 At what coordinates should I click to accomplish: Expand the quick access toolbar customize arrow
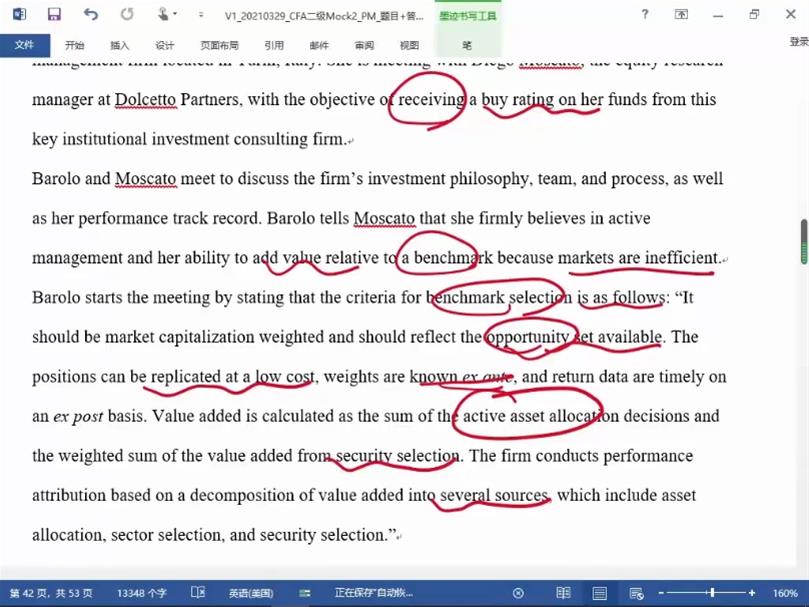click(x=201, y=16)
